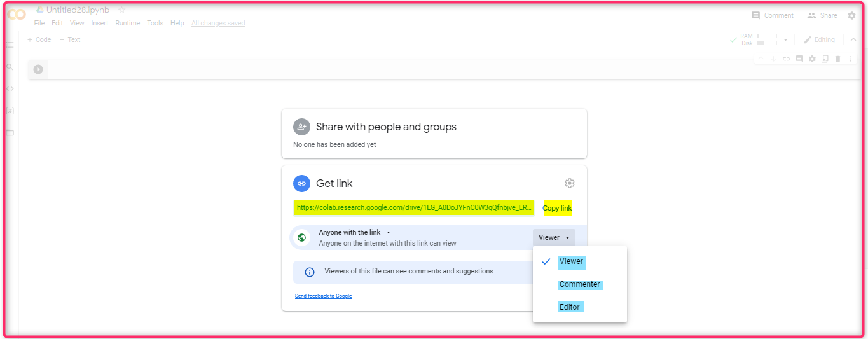Click the green globe icon
Image resolution: width=868 pixels, height=339 pixels.
tap(302, 237)
